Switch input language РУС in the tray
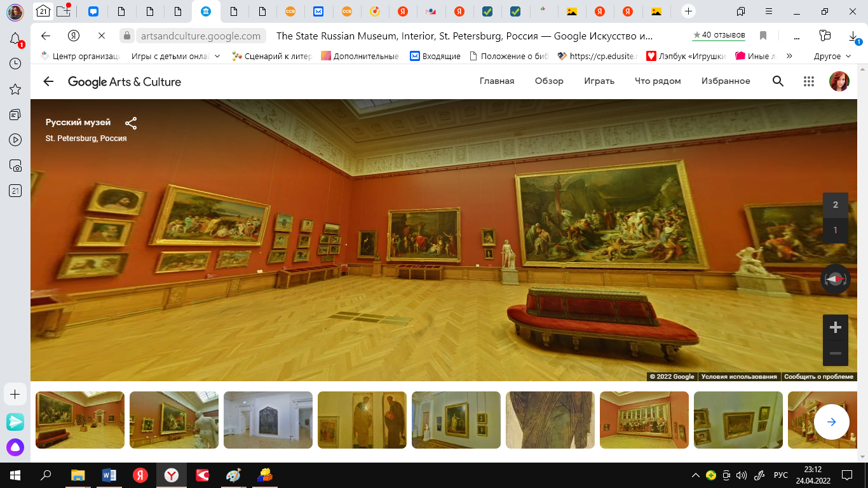 [780, 475]
